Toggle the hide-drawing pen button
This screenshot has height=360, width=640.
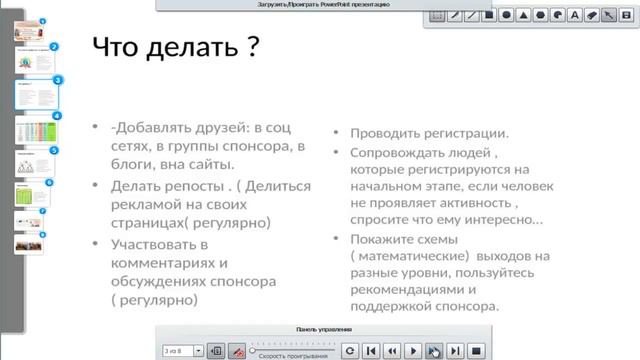237,351
